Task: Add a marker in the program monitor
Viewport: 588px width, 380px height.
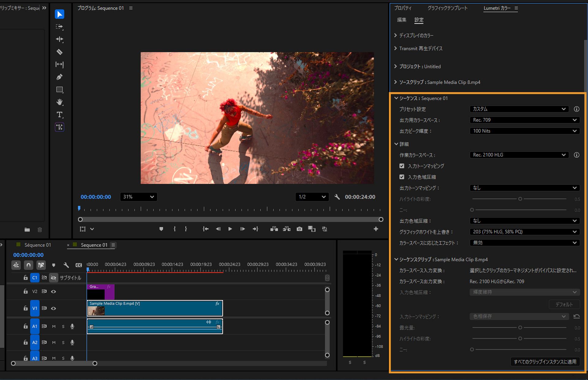Action: tap(161, 229)
